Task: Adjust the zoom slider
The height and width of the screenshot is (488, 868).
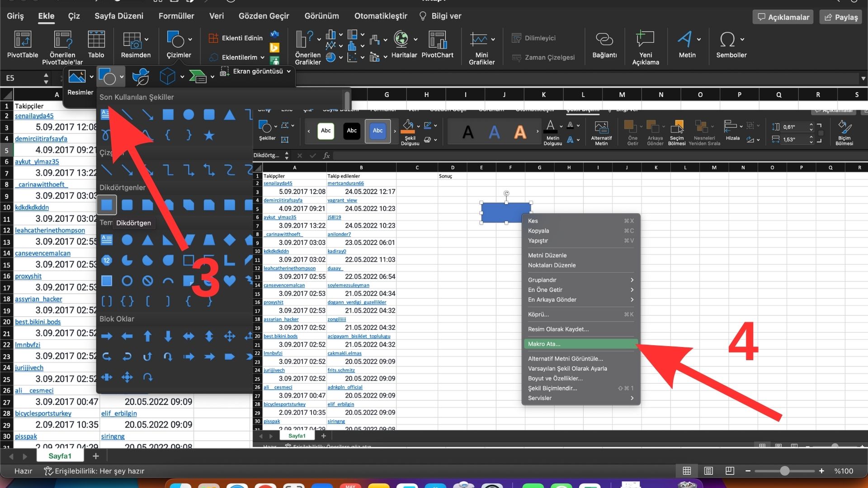Action: pos(784,471)
